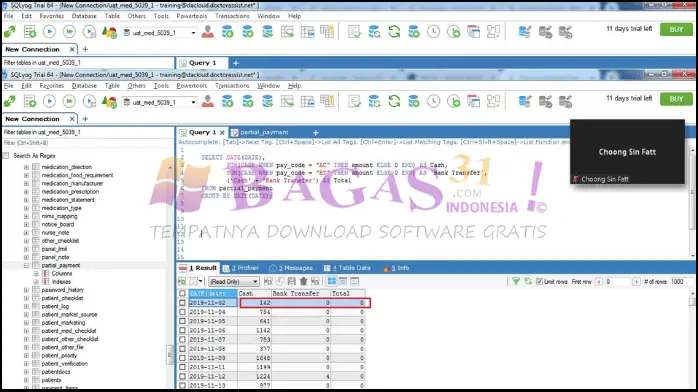Open a new query editor in the front window
Screen dimensions: 698x392
click(30, 102)
